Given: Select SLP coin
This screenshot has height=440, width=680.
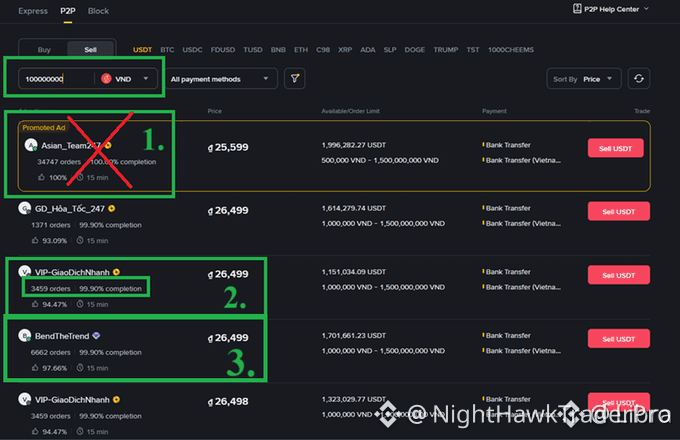Looking at the screenshot, I should (389, 49).
